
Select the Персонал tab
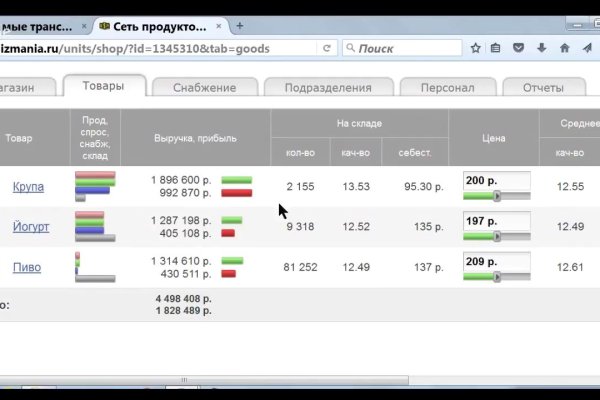(x=447, y=88)
